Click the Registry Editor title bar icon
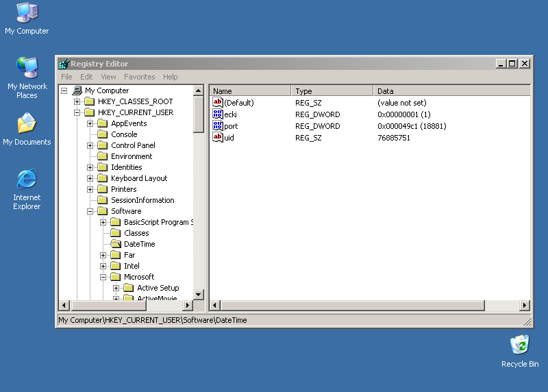This screenshot has width=548, height=392. click(64, 64)
